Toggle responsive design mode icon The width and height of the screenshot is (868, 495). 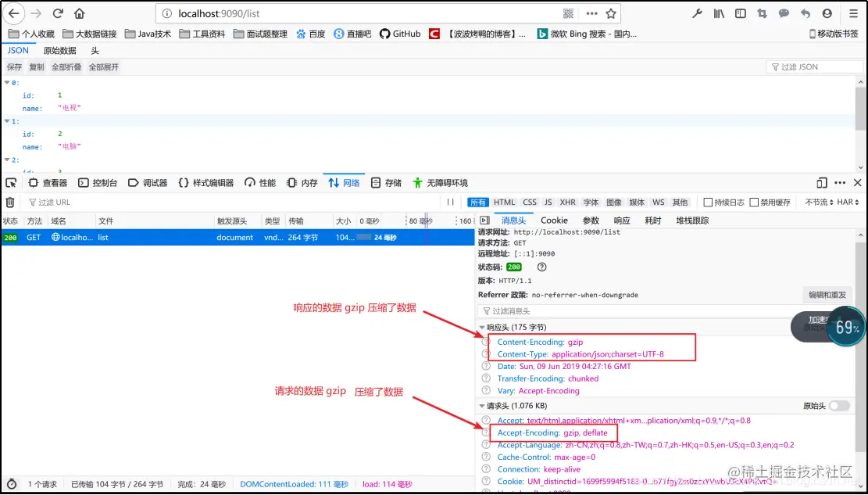point(822,183)
